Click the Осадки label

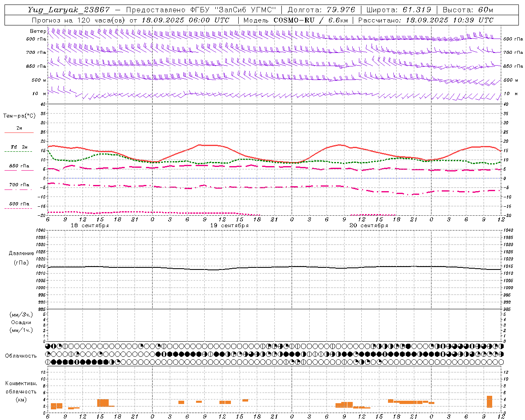pos(21,322)
